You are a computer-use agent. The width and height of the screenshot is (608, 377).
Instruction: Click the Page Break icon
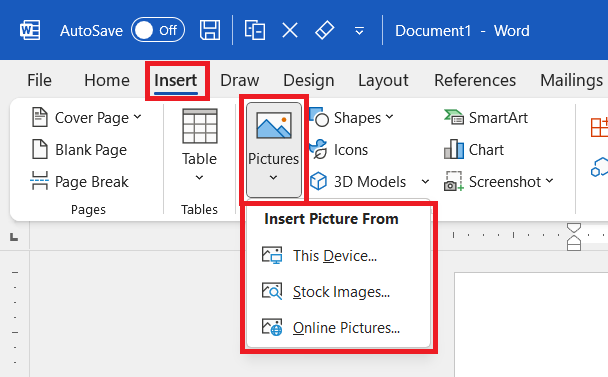click(40, 181)
